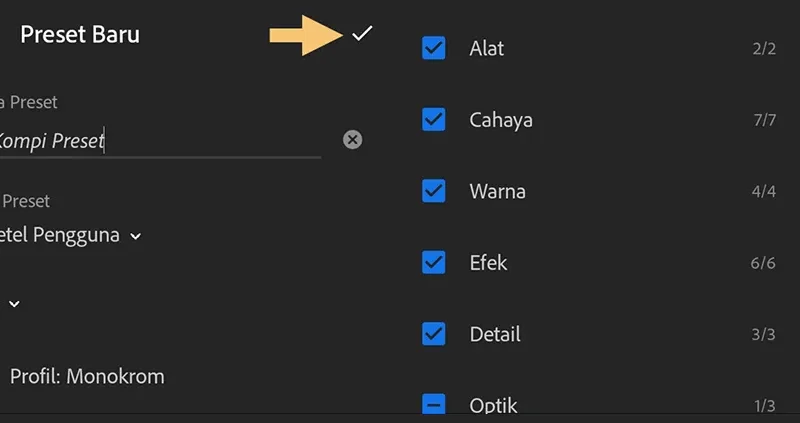
Task: Open the Efek settings group label
Action: point(488,263)
